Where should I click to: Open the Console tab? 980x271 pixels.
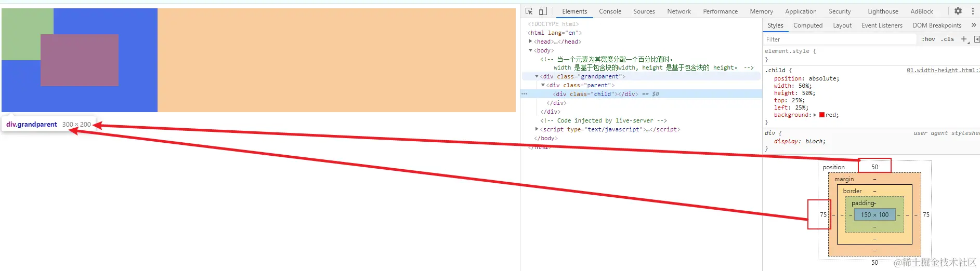point(610,11)
